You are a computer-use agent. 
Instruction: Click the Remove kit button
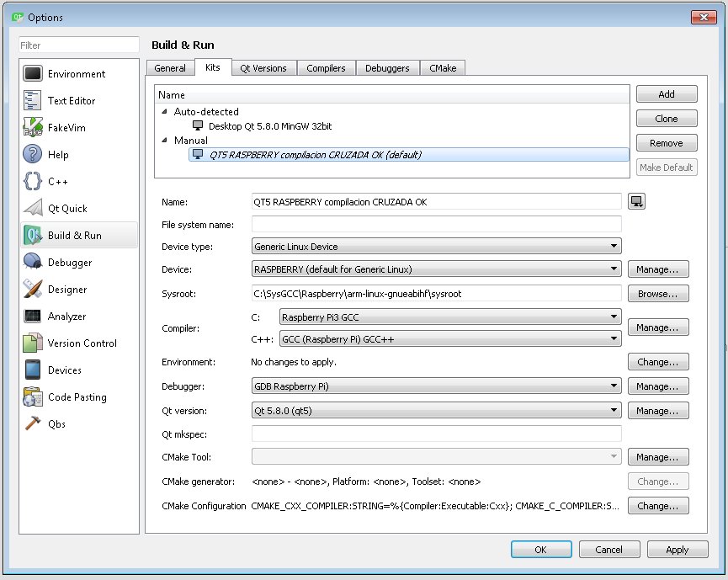point(667,143)
